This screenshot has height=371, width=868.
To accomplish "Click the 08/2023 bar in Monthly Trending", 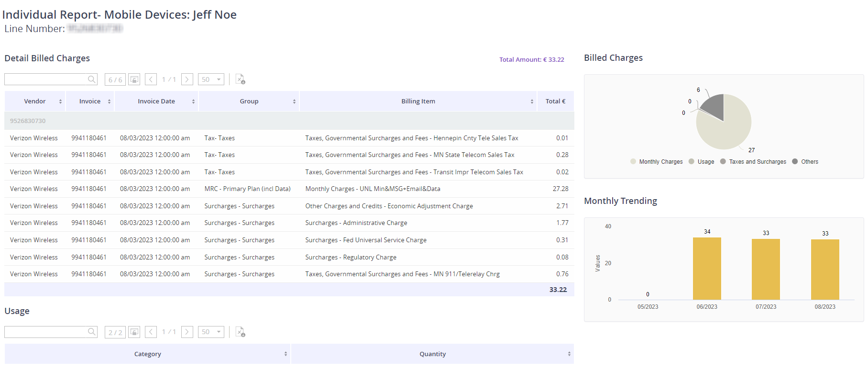I will pos(825,270).
